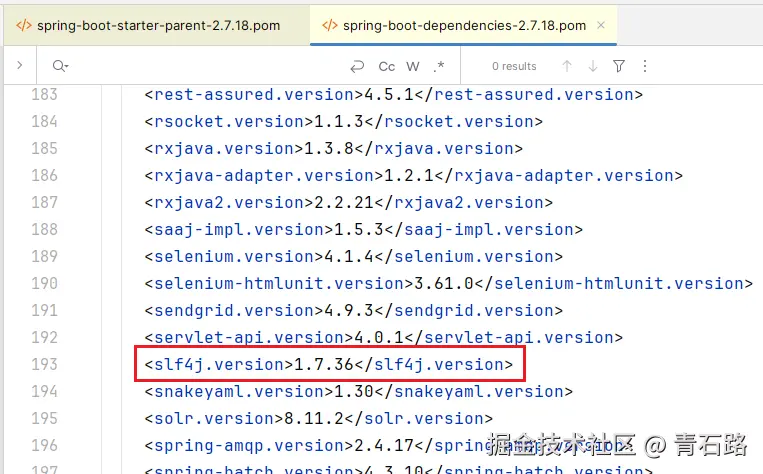Click the rxjava2.version 2.2.21 line
Screen dimensions: 763x474
click(348, 202)
